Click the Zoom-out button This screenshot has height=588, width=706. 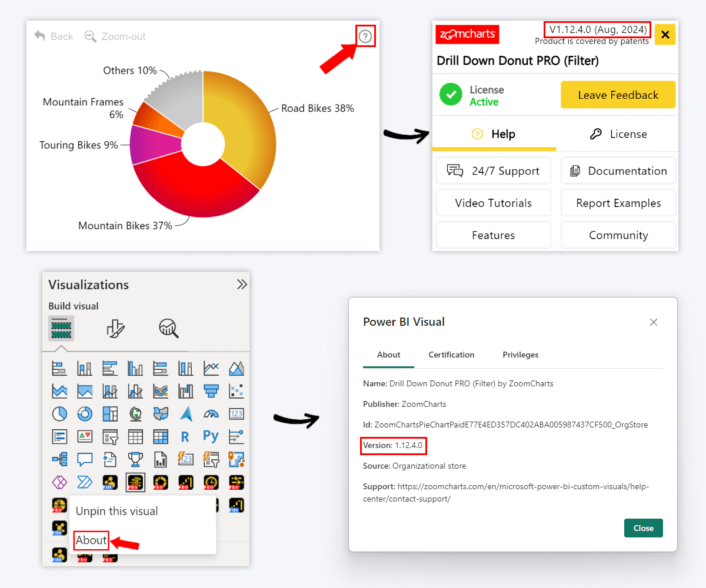point(115,36)
